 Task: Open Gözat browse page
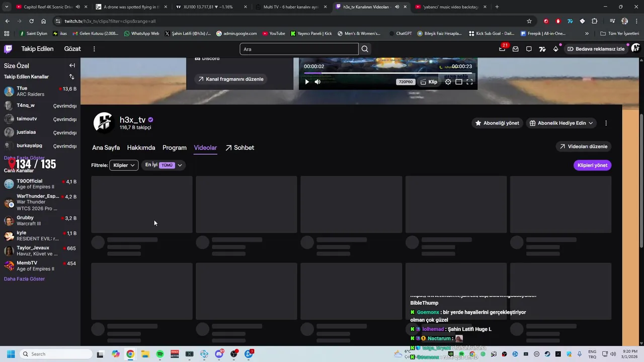point(72,49)
